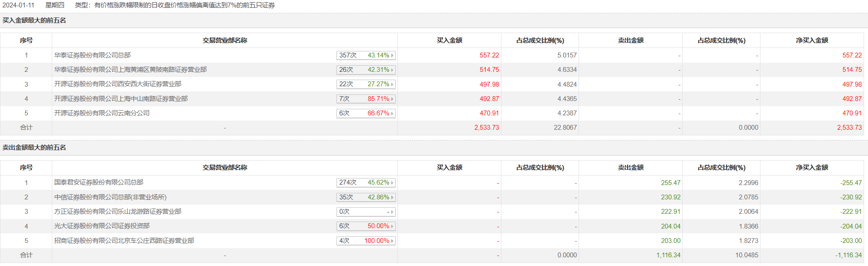Viewport: 868px width, 266px height.
Task: Click arrow on 6次 50.00% box
Action: (392, 226)
